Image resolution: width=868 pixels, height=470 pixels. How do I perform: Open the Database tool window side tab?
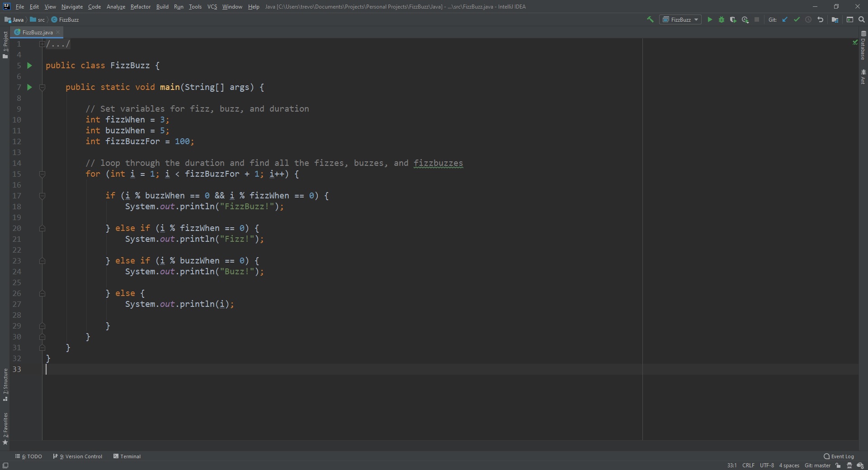point(863,45)
